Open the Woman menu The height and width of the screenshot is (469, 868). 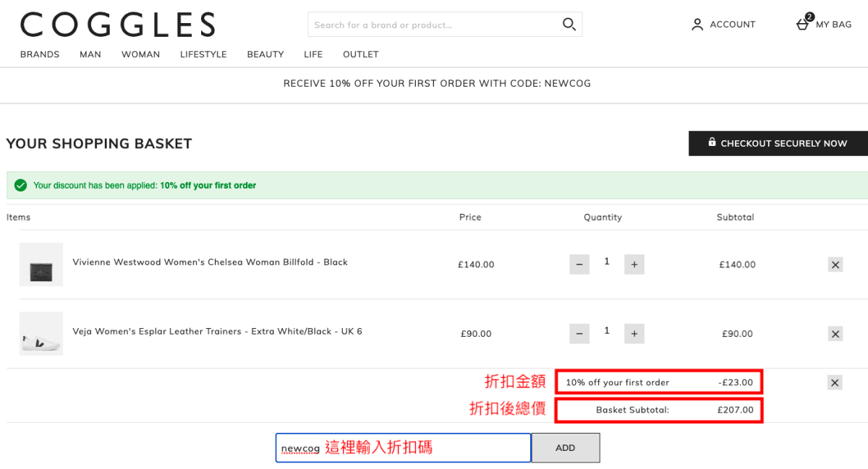coord(140,54)
